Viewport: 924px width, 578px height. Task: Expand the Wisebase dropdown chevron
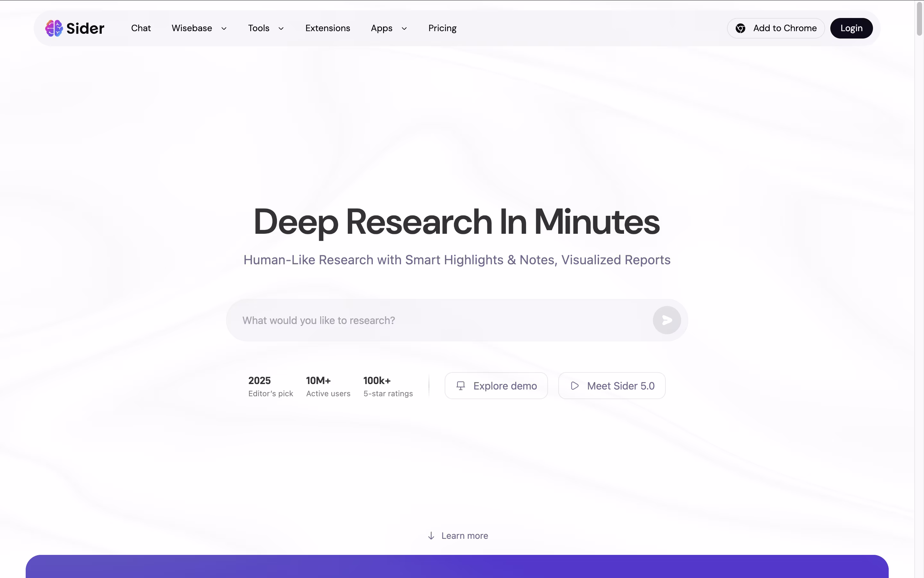pyautogui.click(x=224, y=29)
